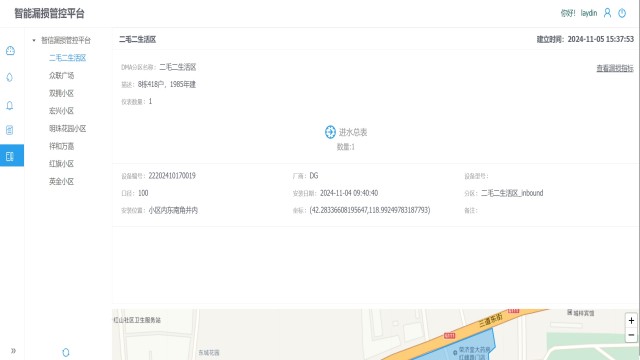The height and width of the screenshot is (360, 640).
Task: Click creation time 2024-11-05 15:37:53
Action: 600,39
